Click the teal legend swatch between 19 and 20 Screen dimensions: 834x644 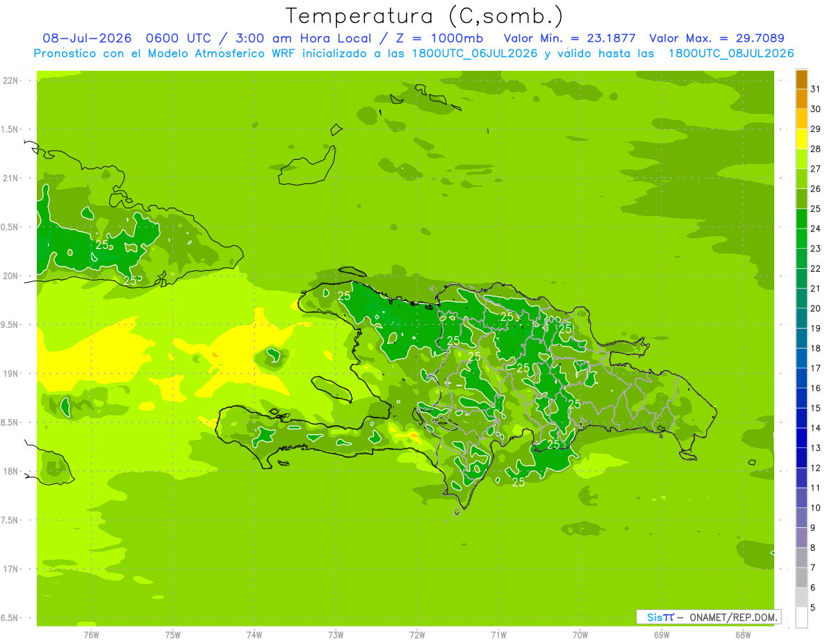pyautogui.click(x=801, y=318)
